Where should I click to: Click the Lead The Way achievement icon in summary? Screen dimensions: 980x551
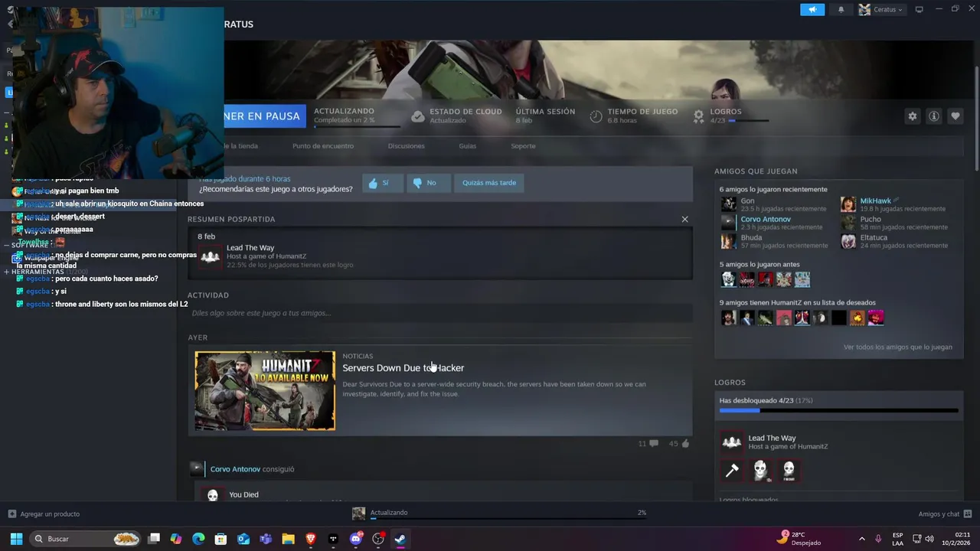(210, 256)
